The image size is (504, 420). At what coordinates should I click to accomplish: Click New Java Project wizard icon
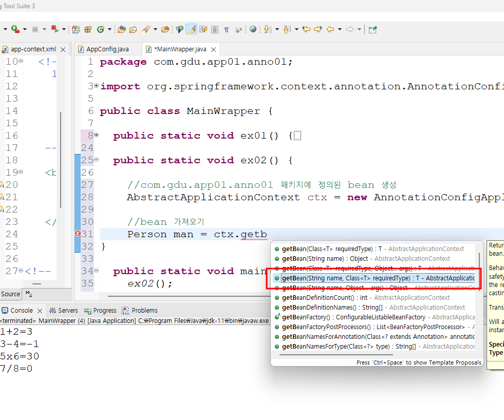pos(76,29)
